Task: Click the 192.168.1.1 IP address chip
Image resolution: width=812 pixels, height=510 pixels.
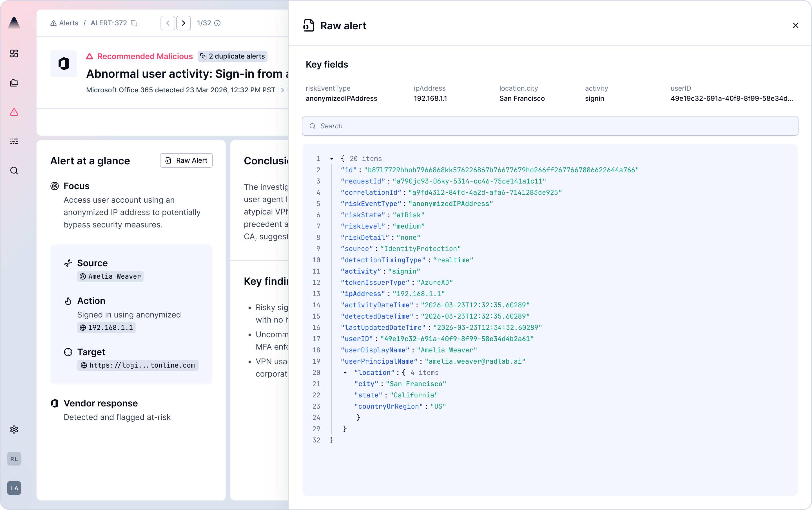Action: (x=106, y=328)
